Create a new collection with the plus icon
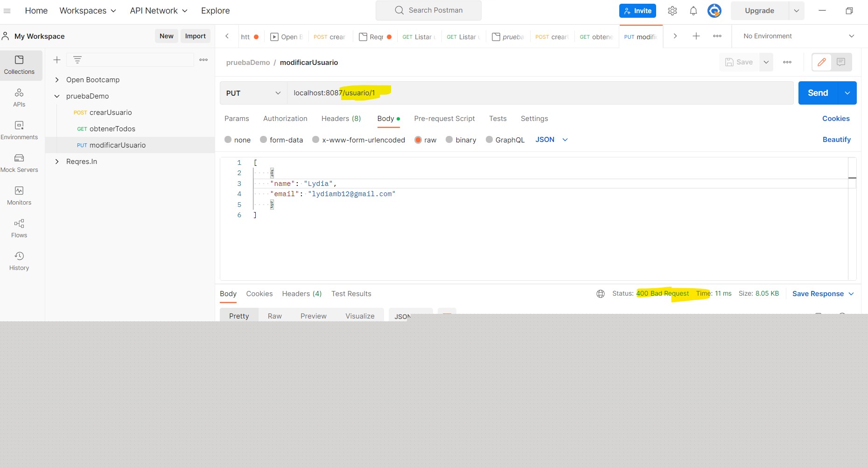868x468 pixels. coord(57,60)
